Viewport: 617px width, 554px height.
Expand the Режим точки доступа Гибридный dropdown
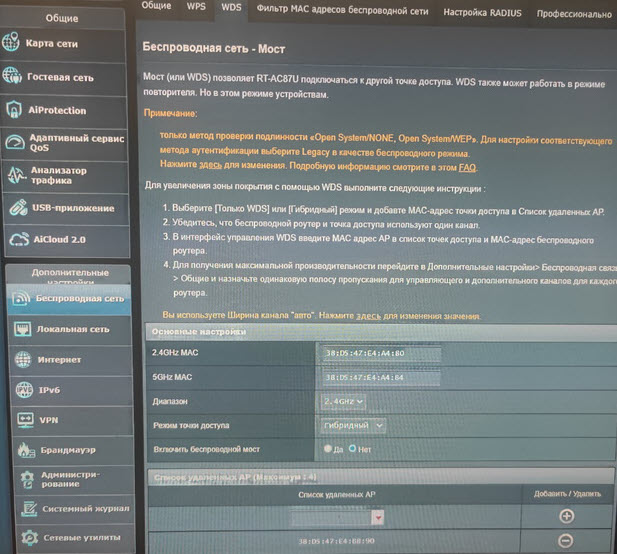pos(353,425)
